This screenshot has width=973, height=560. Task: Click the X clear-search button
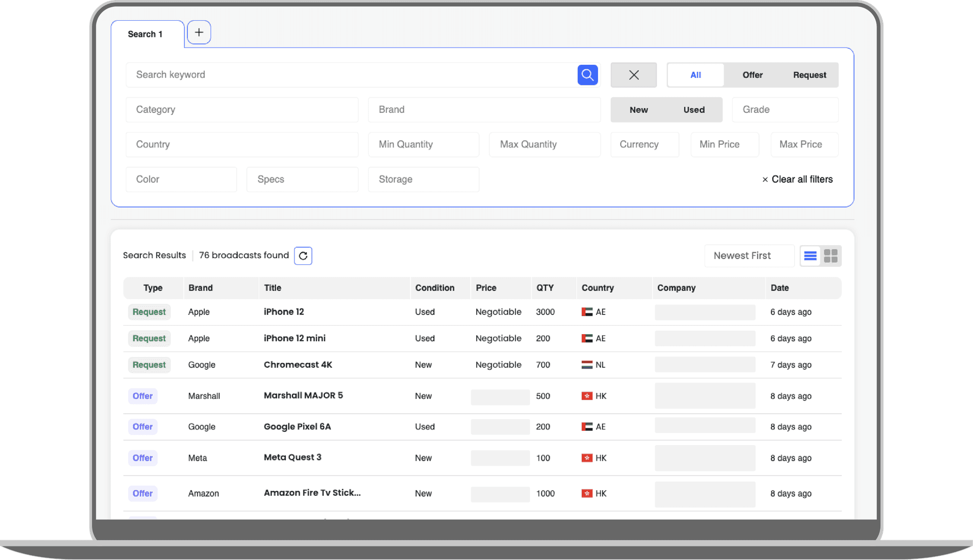(633, 75)
